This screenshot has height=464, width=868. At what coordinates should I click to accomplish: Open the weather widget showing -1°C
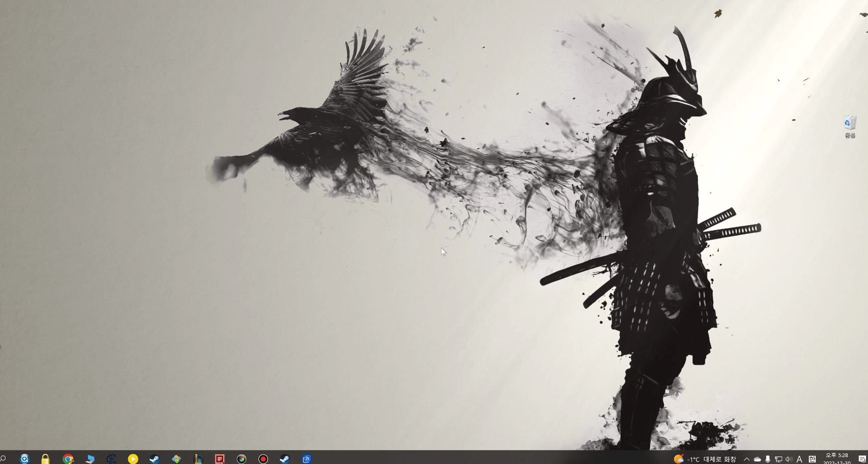point(705,459)
